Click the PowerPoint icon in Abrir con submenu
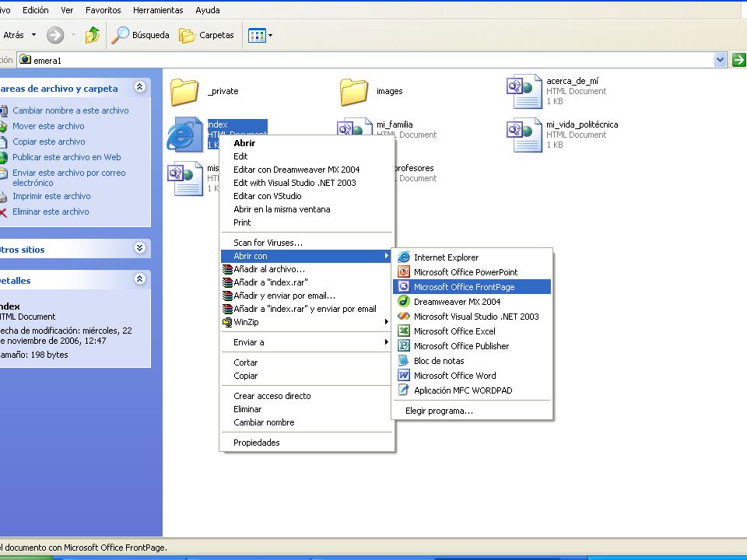Screen dimensions: 747x560 coord(404,272)
